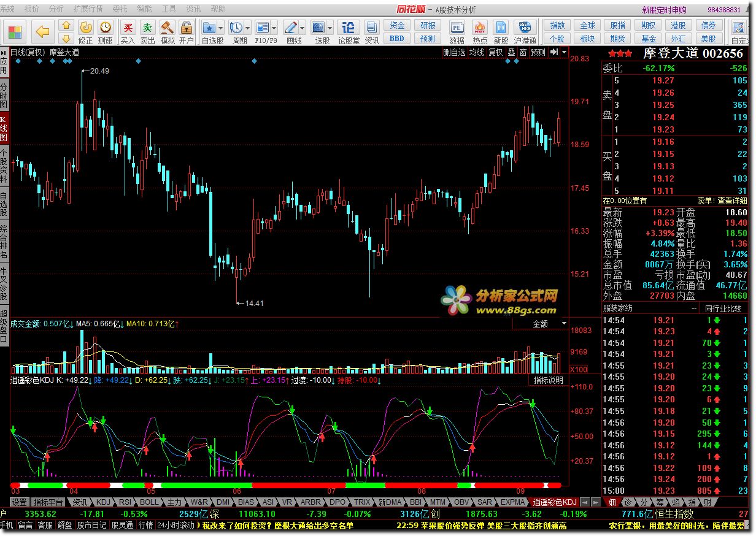
Task: Expand dropdown arrow beside 周期
Action: (x=247, y=28)
